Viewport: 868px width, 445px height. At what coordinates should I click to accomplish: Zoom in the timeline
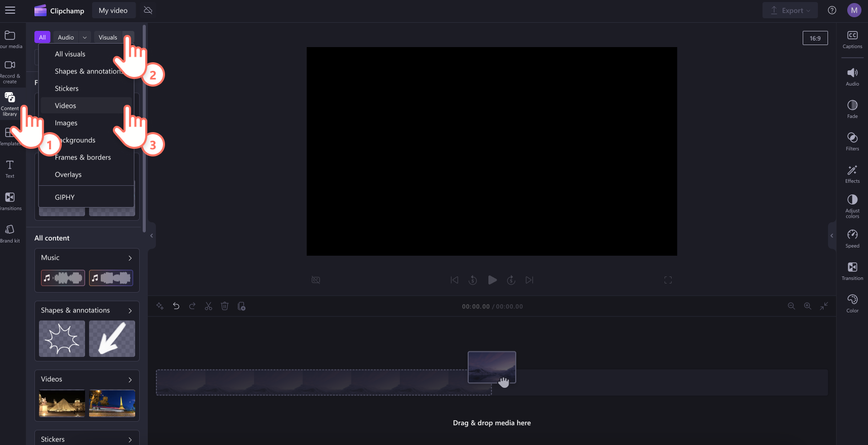pyautogui.click(x=808, y=306)
